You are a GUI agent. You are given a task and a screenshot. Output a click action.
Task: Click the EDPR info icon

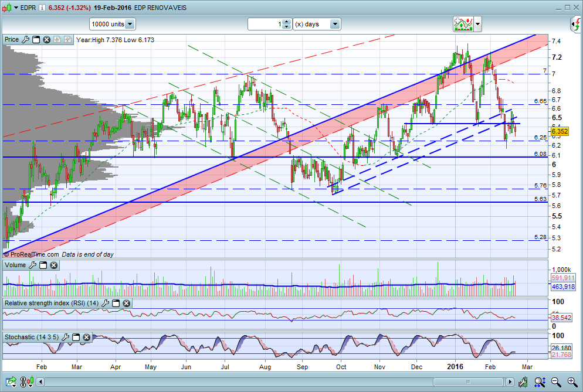(x=42, y=8)
